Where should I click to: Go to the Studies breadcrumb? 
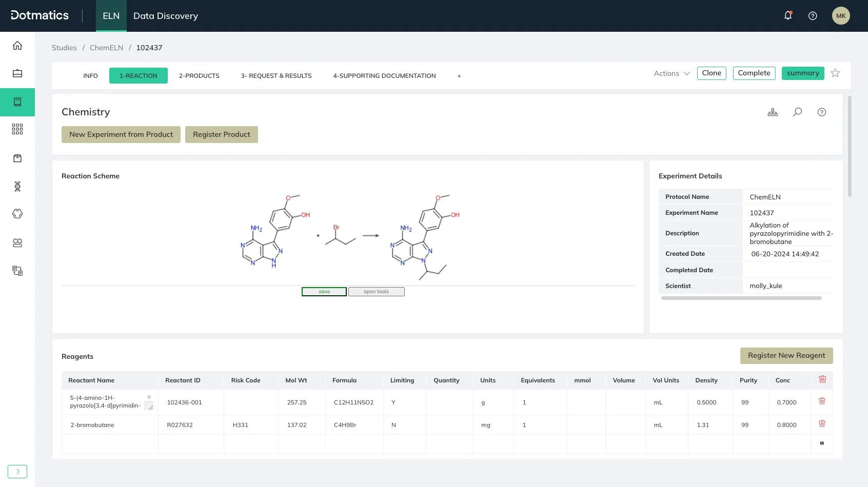pos(64,48)
